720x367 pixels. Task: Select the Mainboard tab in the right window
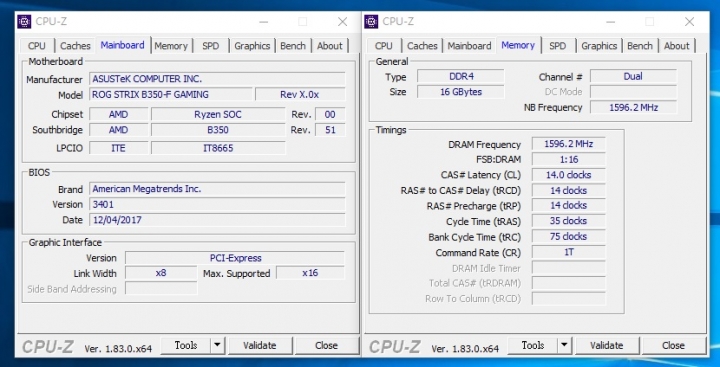pyautogui.click(x=469, y=46)
